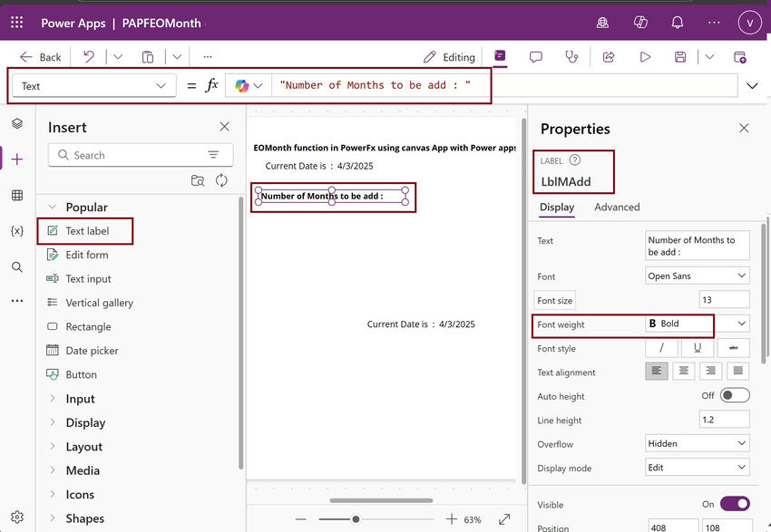Open the Settings gear icon

click(x=16, y=517)
